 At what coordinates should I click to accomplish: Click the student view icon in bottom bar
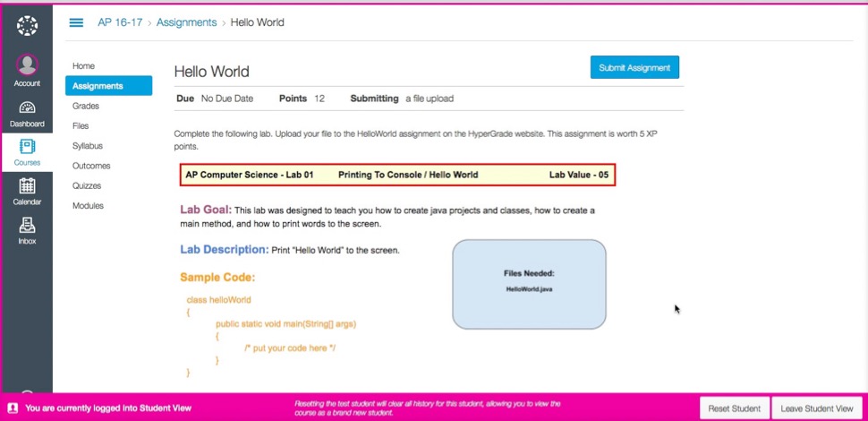[13, 408]
